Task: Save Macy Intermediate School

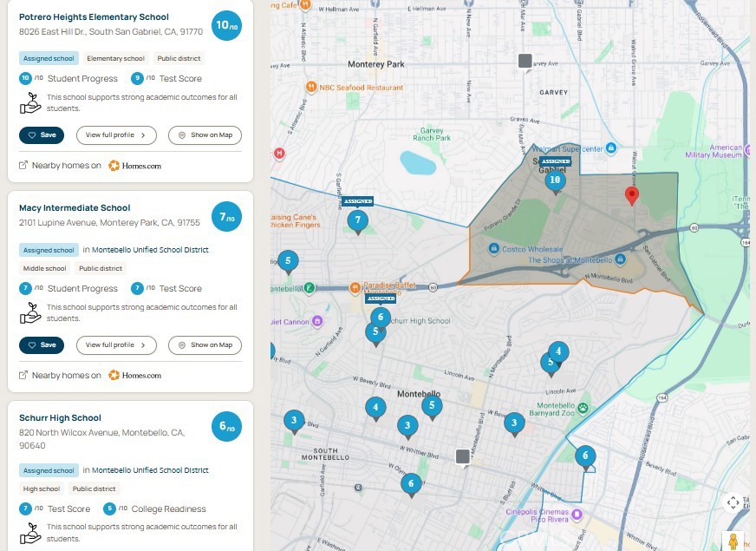Action: (x=42, y=345)
